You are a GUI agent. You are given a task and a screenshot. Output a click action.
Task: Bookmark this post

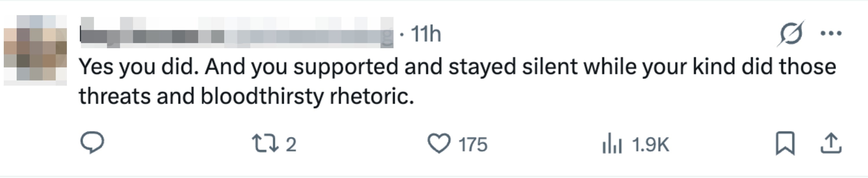pos(785,143)
